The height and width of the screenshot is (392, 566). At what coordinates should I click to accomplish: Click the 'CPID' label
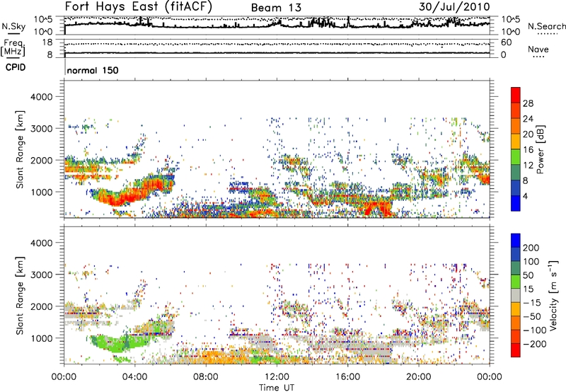pyautogui.click(x=16, y=67)
